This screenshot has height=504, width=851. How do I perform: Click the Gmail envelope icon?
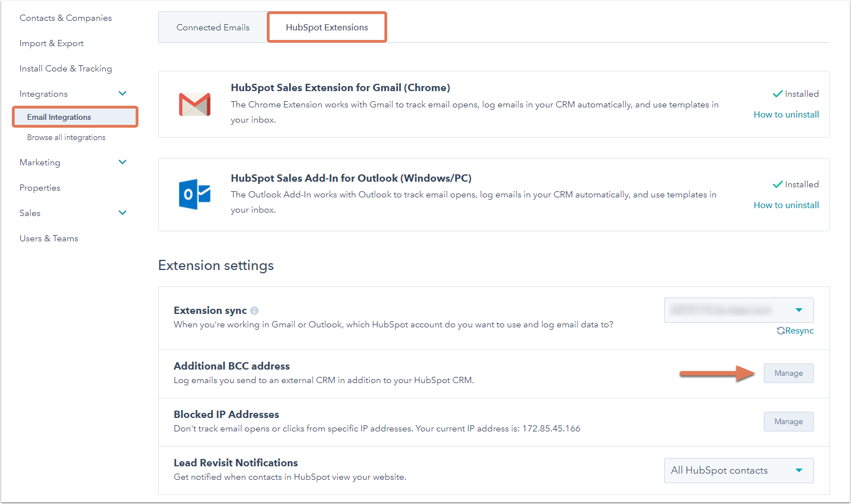tap(195, 104)
